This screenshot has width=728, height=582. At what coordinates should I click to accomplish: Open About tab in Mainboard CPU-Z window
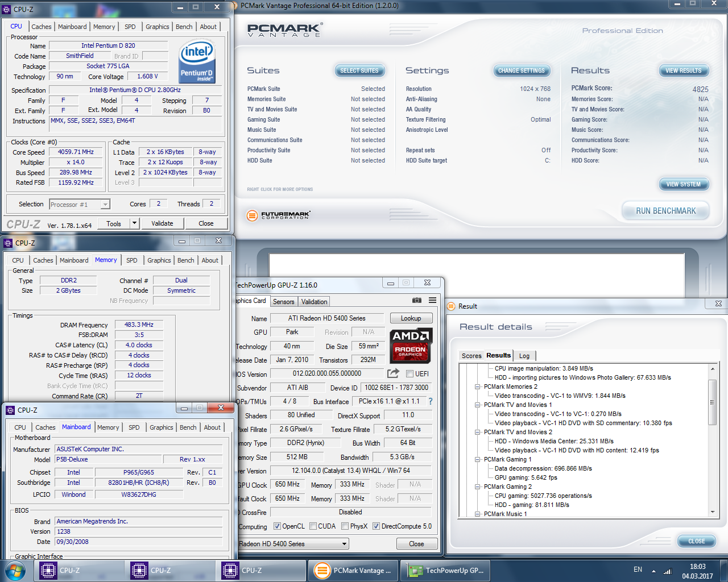(212, 427)
